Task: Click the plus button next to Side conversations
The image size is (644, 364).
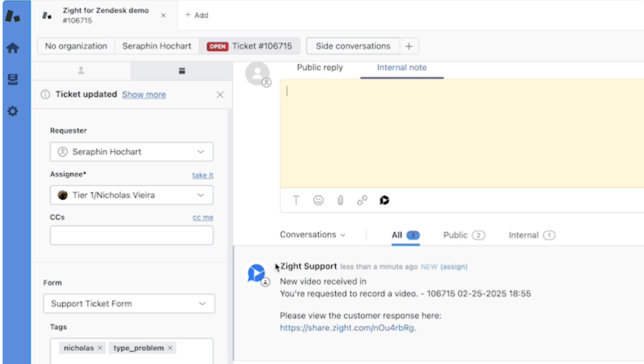Action: pos(409,46)
